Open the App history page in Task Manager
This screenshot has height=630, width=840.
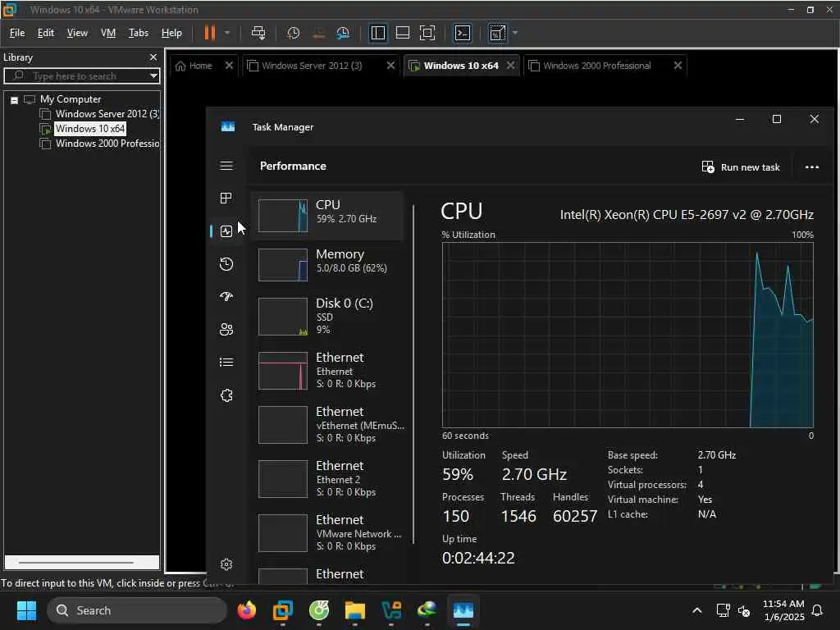point(226,263)
